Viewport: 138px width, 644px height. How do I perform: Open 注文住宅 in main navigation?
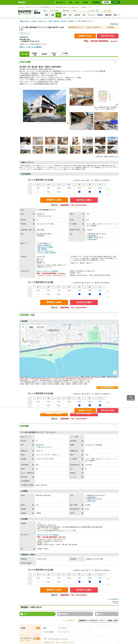tap(77, 15)
